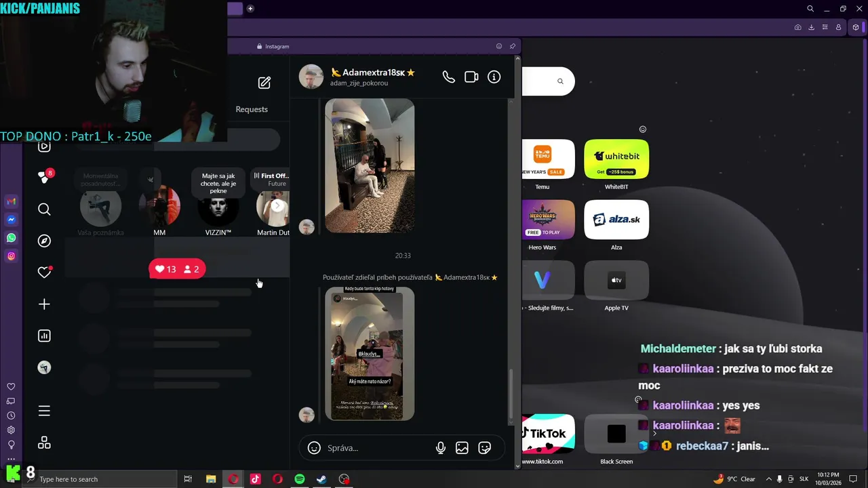Open Messenger in Opera sidebar
868x488 pixels.
(11, 220)
